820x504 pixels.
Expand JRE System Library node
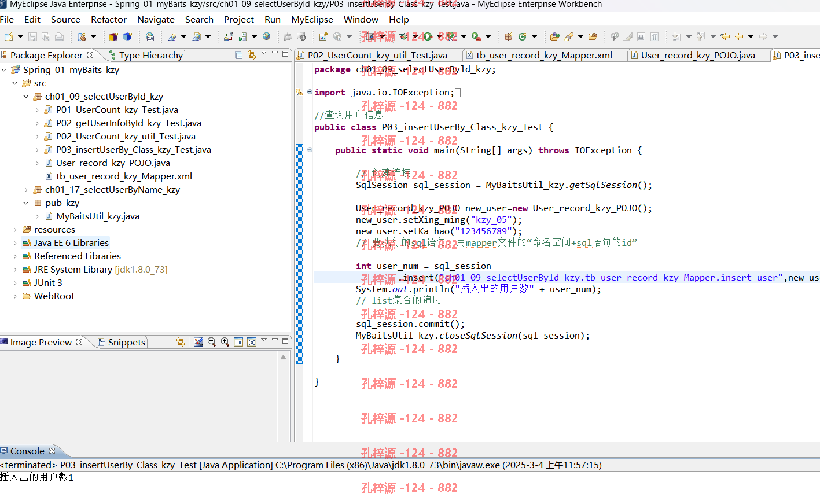pos(15,269)
